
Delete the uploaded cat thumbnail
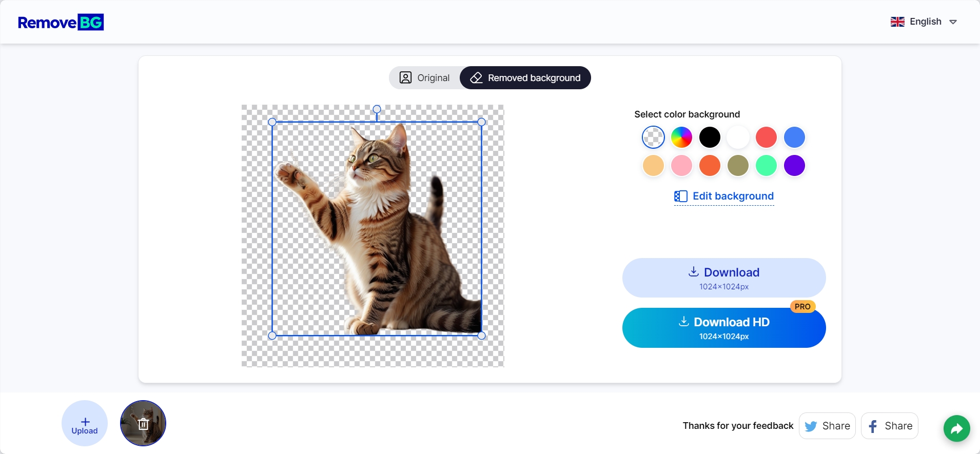pyautogui.click(x=143, y=424)
